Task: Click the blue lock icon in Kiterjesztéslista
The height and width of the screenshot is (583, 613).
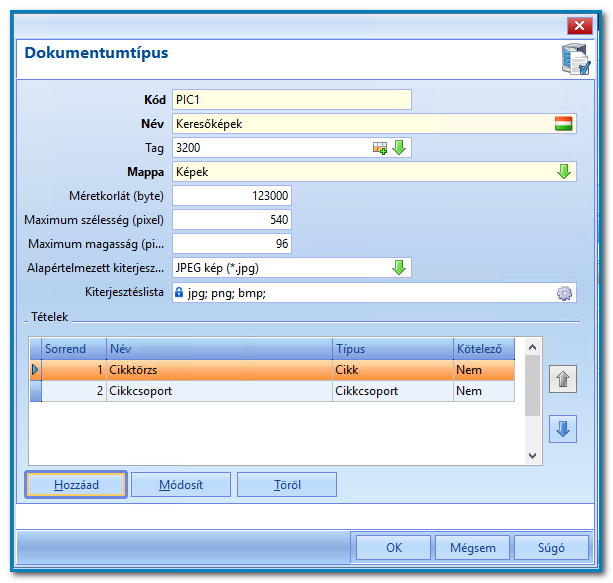Action: [179, 292]
